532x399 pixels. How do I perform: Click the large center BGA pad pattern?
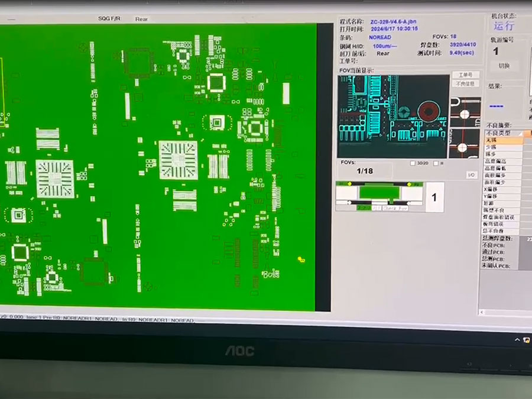click(178, 160)
